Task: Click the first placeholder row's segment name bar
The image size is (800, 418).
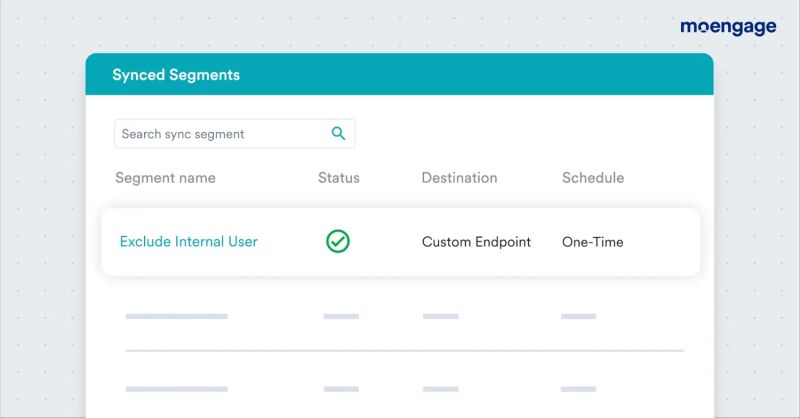Action: tap(177, 316)
